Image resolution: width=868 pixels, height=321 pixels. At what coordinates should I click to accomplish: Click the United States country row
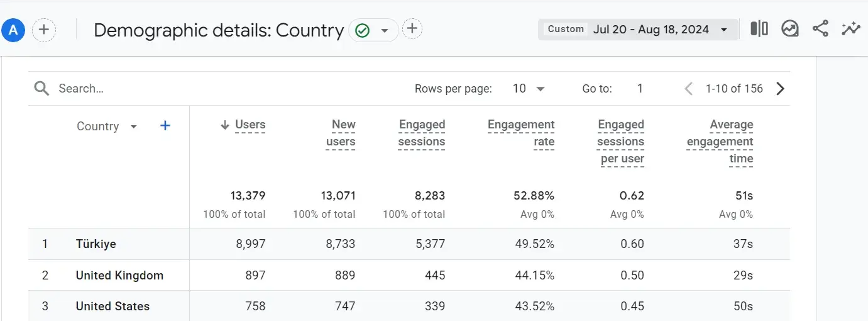pos(409,306)
